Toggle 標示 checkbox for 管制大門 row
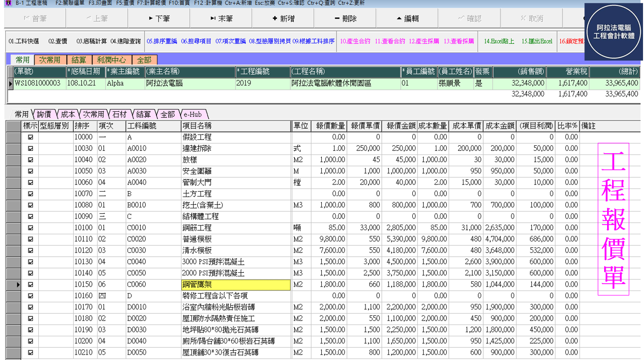The height and width of the screenshot is (360, 644). [31, 183]
